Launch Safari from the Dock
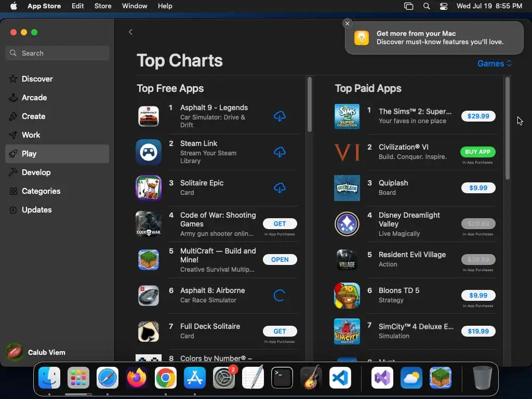 point(108,378)
